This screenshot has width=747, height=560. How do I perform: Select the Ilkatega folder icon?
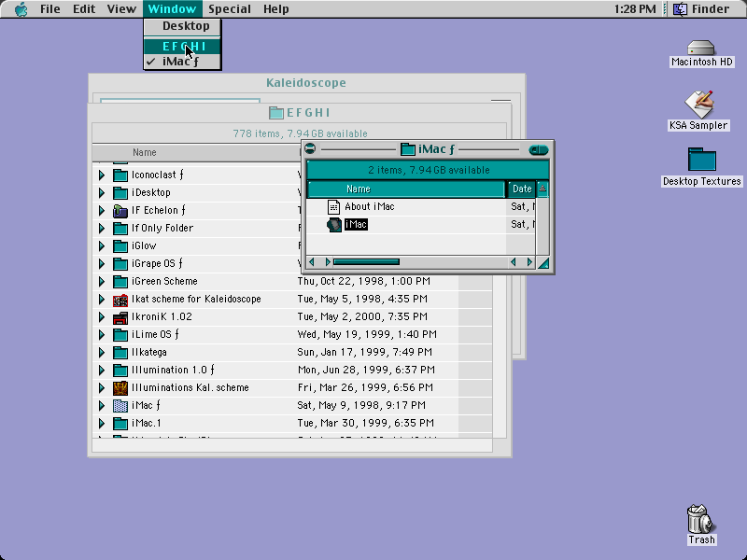[120, 353]
